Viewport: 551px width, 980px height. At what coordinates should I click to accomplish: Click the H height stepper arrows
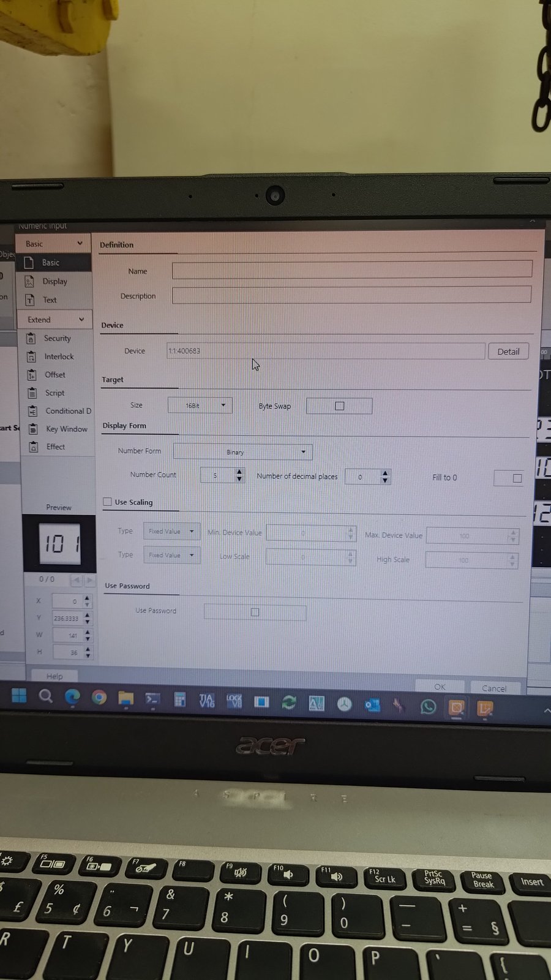[88, 652]
